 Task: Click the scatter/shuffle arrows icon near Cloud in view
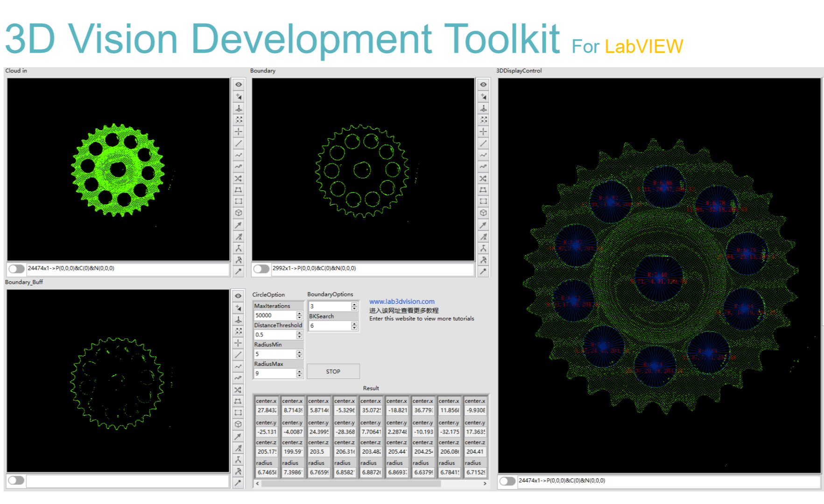click(x=239, y=178)
